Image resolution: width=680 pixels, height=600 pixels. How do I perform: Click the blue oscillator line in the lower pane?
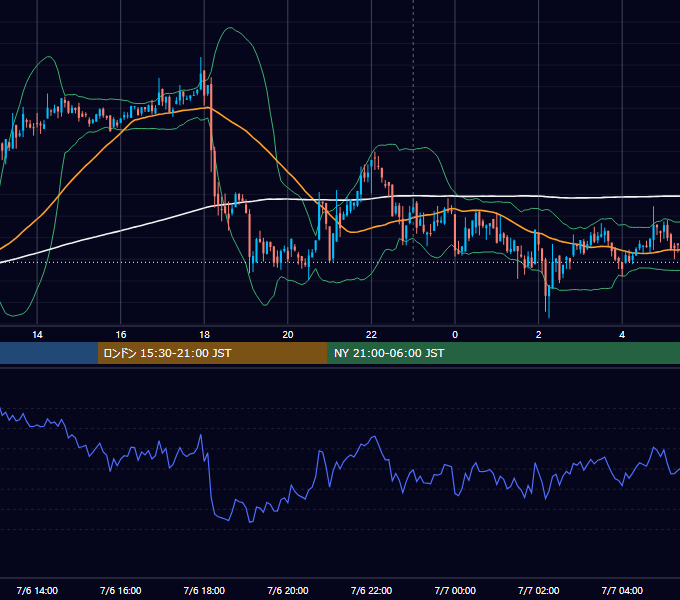(338, 465)
